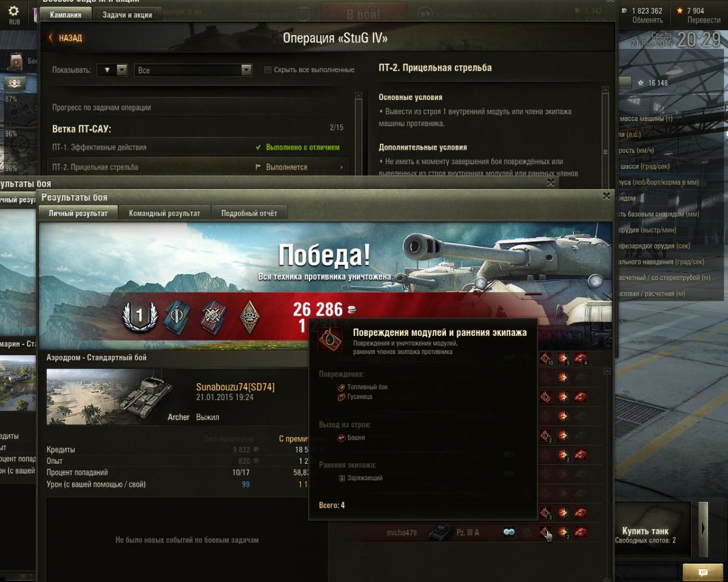Viewport: 728px width, 582px height.
Task: Open the 'Все' status filter dropdown
Action: click(193, 70)
